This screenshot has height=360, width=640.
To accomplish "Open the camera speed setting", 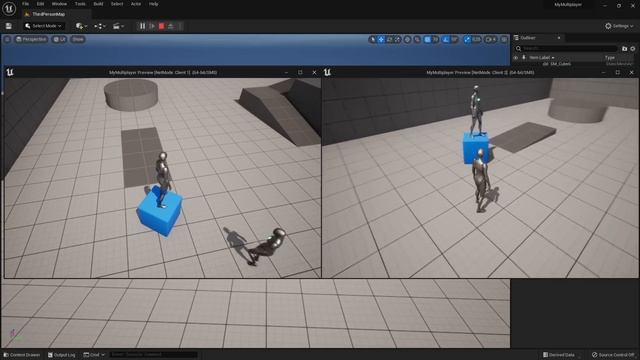I will coord(491,40).
